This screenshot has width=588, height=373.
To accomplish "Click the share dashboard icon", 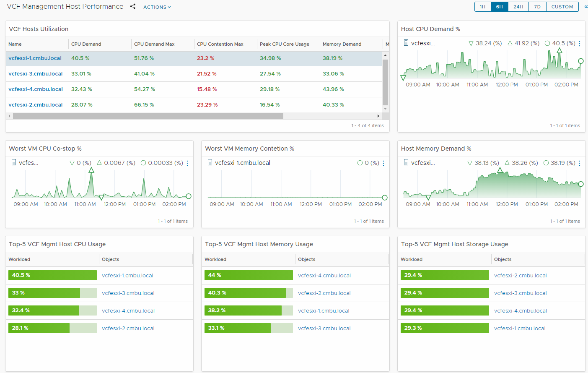I will 133,7.
